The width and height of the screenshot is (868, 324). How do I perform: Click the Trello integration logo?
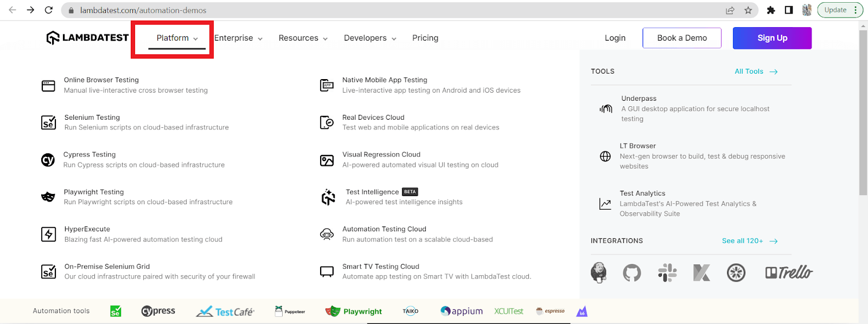(788, 273)
